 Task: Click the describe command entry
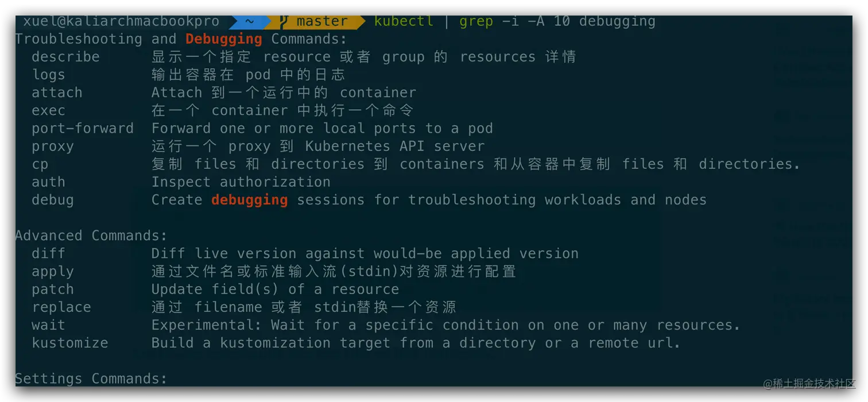coord(65,57)
